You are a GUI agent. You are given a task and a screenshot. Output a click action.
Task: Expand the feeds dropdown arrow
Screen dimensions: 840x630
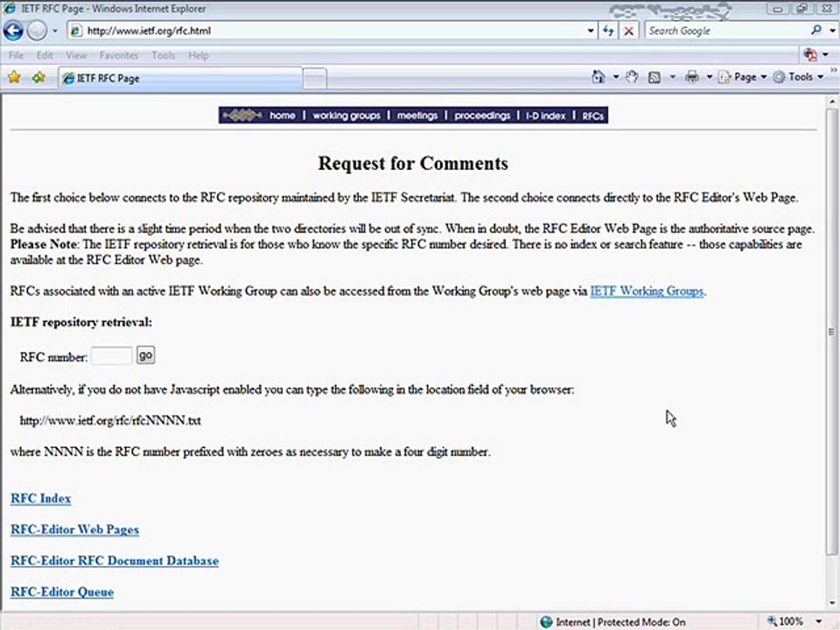pyautogui.click(x=672, y=77)
